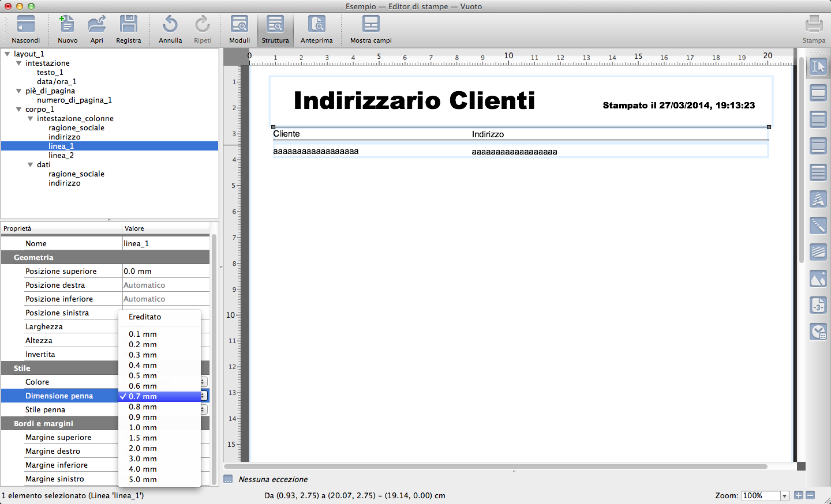Select the image tool with mountains icon
Screen dimensions: 831x504
click(x=818, y=279)
